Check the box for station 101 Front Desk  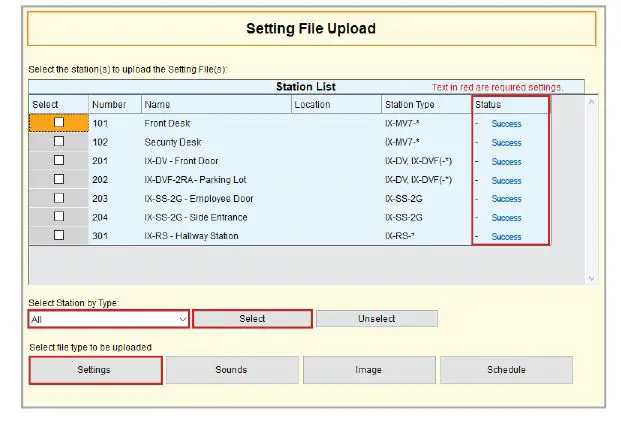59,122
